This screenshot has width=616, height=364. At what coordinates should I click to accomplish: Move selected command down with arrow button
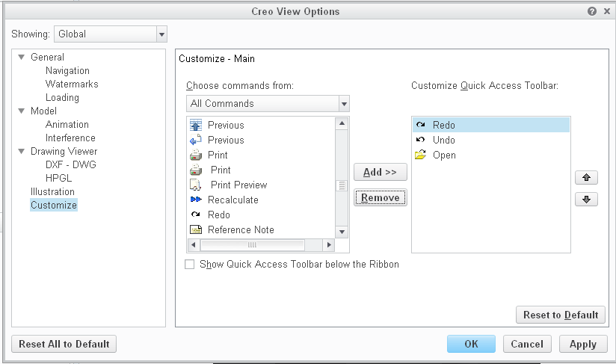point(586,200)
